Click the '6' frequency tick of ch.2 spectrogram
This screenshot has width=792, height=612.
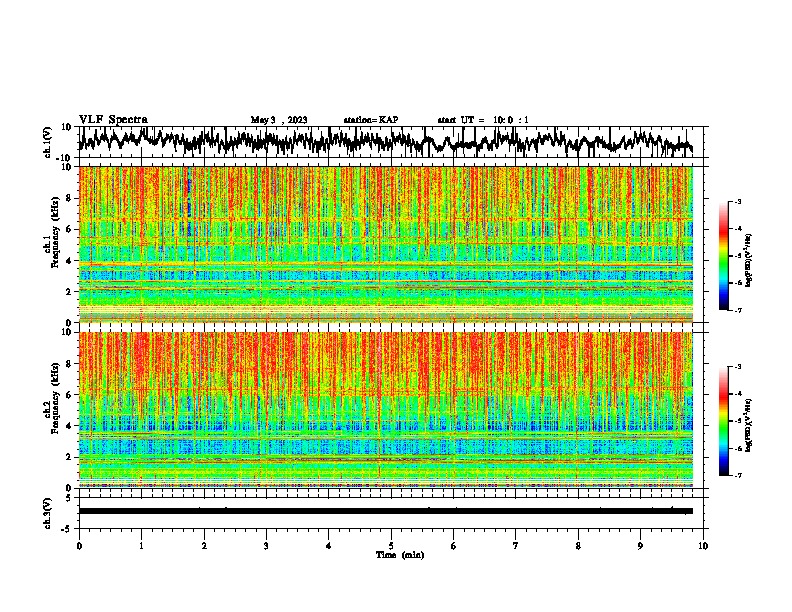click(70, 395)
